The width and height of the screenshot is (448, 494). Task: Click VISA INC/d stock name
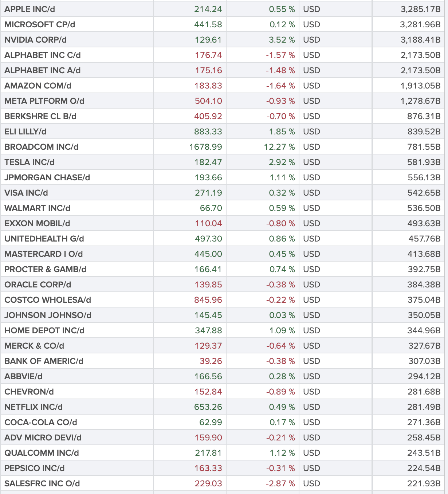26,193
